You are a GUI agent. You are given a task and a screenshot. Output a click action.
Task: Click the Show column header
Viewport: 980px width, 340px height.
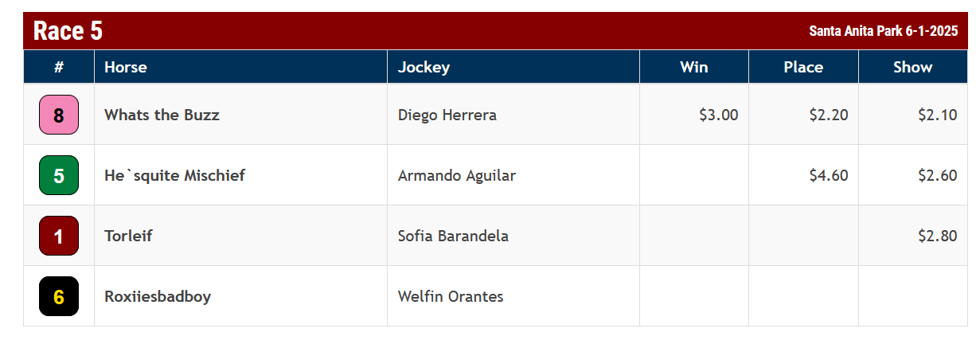coord(912,67)
